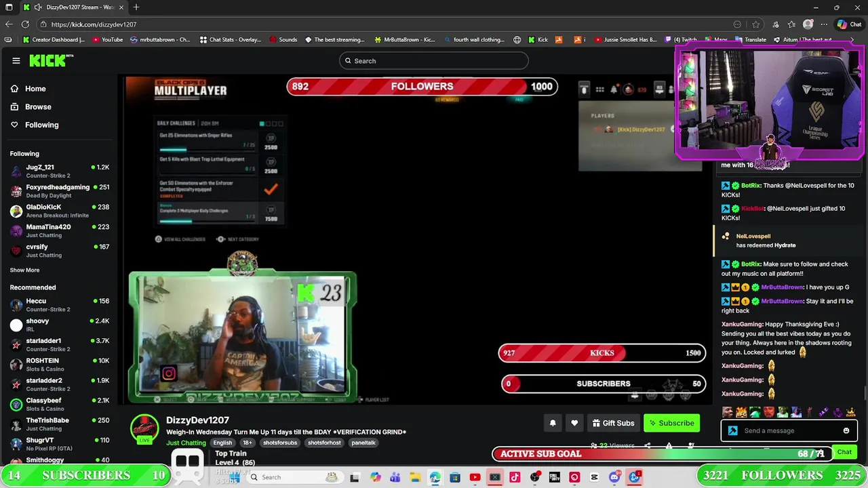868x488 pixels.
Task: Open TheTrishBabe recommended channel
Action: tap(59, 424)
